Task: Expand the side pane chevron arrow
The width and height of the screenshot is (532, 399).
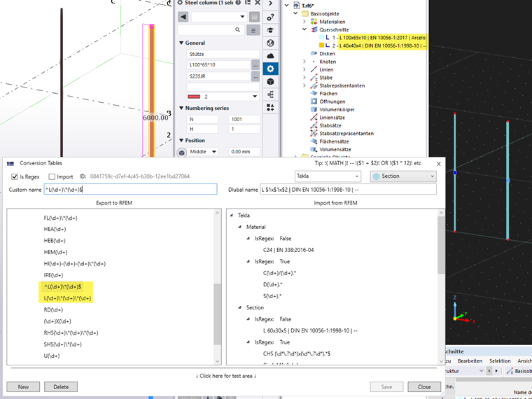Action: point(270,3)
